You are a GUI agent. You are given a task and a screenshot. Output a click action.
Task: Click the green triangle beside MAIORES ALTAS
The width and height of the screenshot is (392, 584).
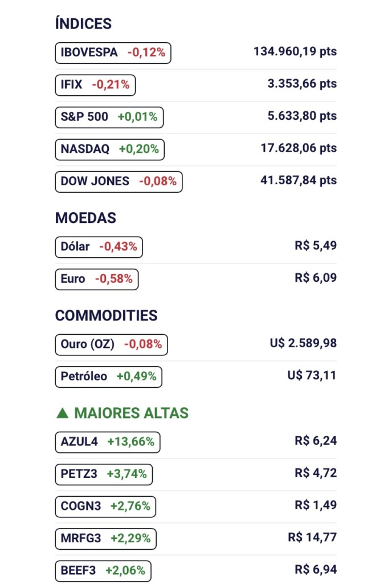tap(63, 413)
